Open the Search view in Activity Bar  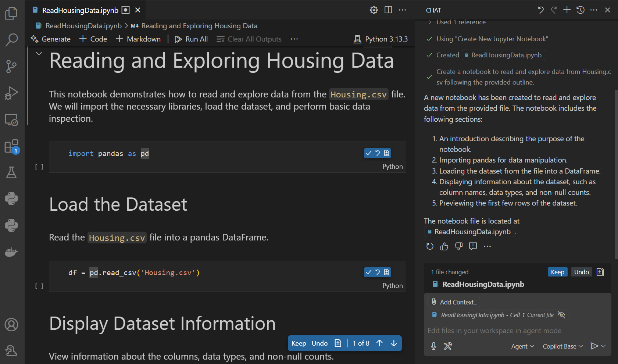click(x=11, y=40)
